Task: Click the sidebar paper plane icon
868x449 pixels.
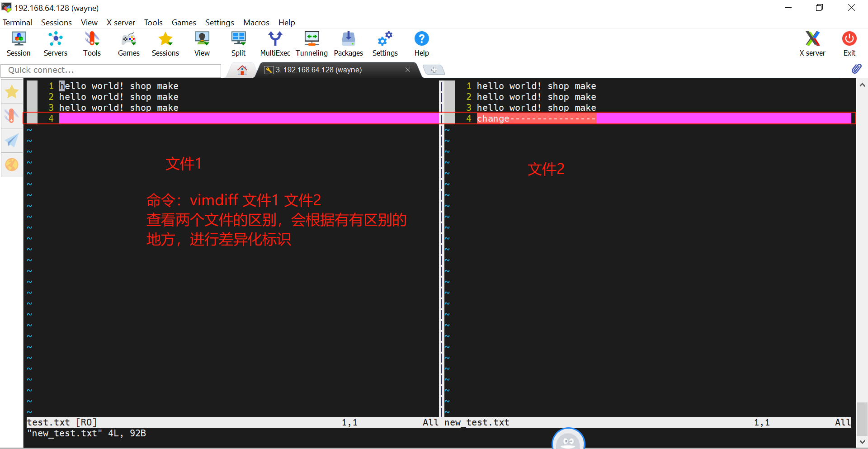Action: tap(12, 140)
